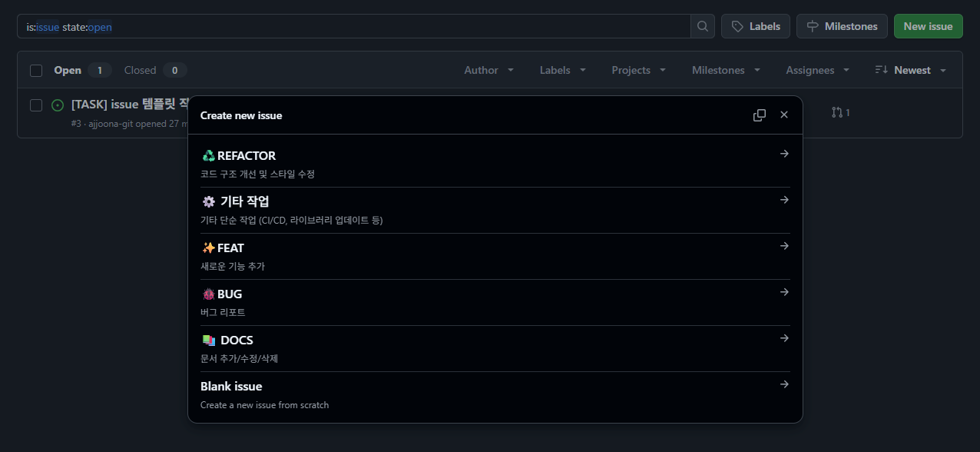Choose the 기타 작업 issue template
Viewport: 980px width, 452px height.
[x=244, y=201]
